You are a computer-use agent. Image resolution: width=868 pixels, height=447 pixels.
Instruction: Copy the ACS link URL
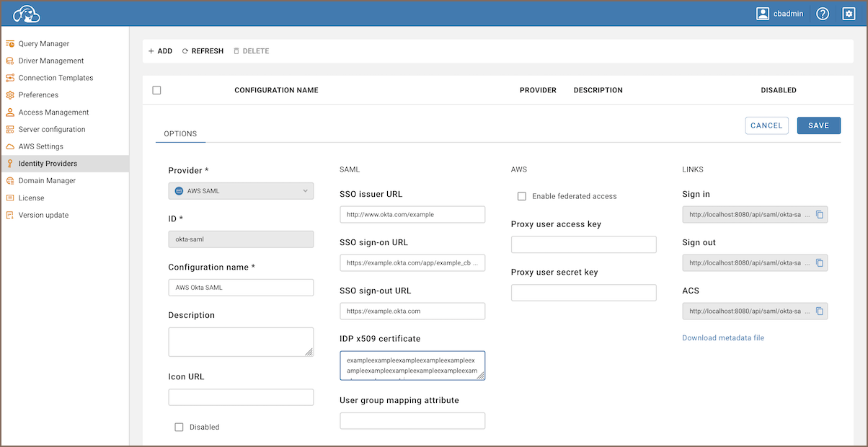coord(820,311)
